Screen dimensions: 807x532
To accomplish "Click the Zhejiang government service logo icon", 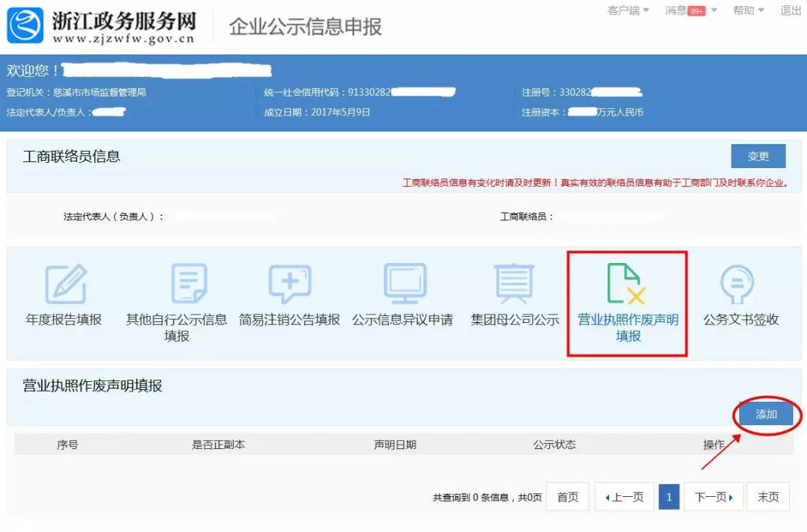I will pos(25,25).
